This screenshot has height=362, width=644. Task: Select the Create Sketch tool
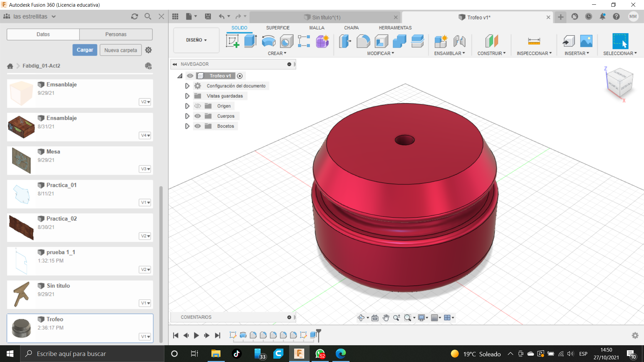tap(232, 41)
